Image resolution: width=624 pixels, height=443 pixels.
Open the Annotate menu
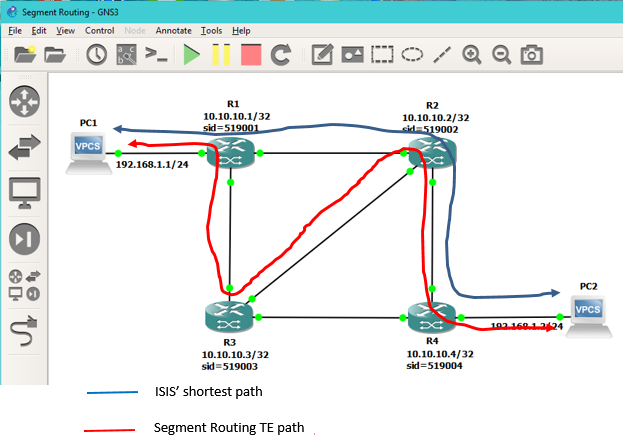coord(172,31)
